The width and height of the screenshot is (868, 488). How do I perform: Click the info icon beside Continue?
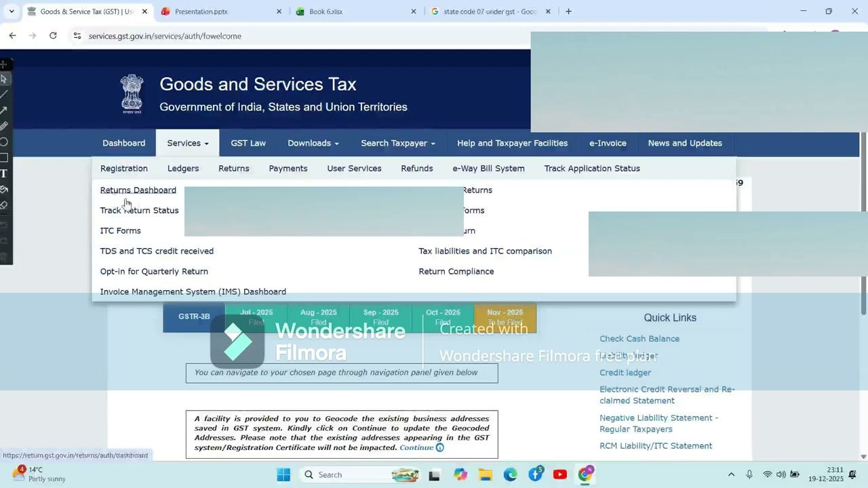[x=439, y=448]
